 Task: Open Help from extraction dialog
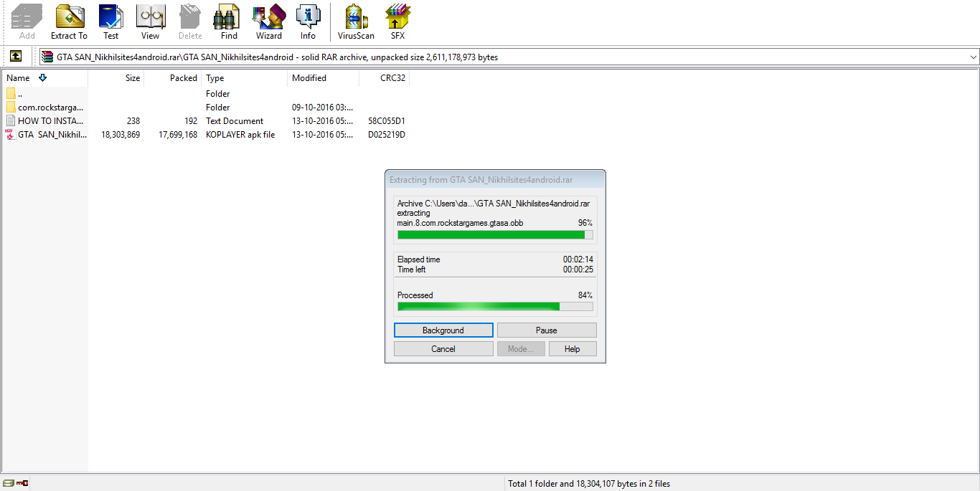(x=573, y=349)
